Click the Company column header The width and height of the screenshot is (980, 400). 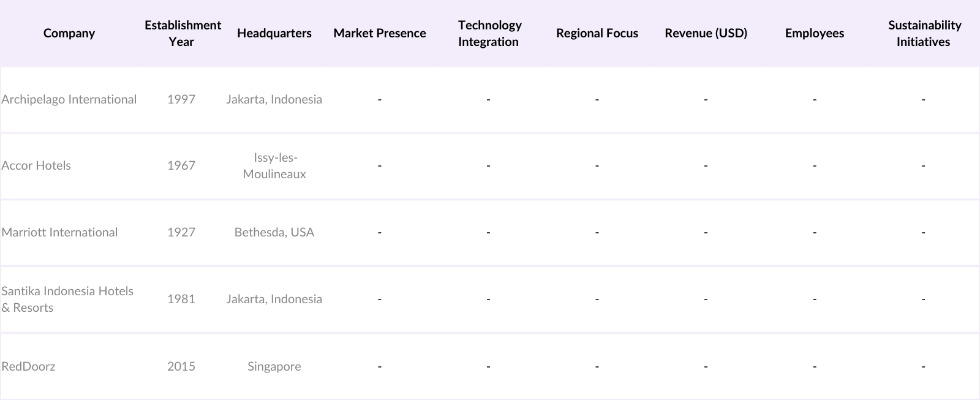pyautogui.click(x=69, y=33)
